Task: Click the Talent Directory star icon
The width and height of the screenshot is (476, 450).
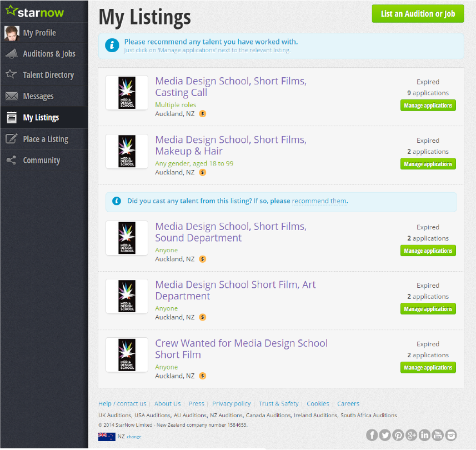Action: (x=12, y=74)
